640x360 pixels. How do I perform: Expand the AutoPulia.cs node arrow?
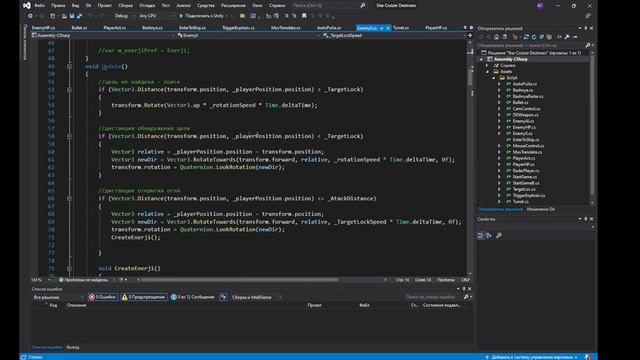499,84
